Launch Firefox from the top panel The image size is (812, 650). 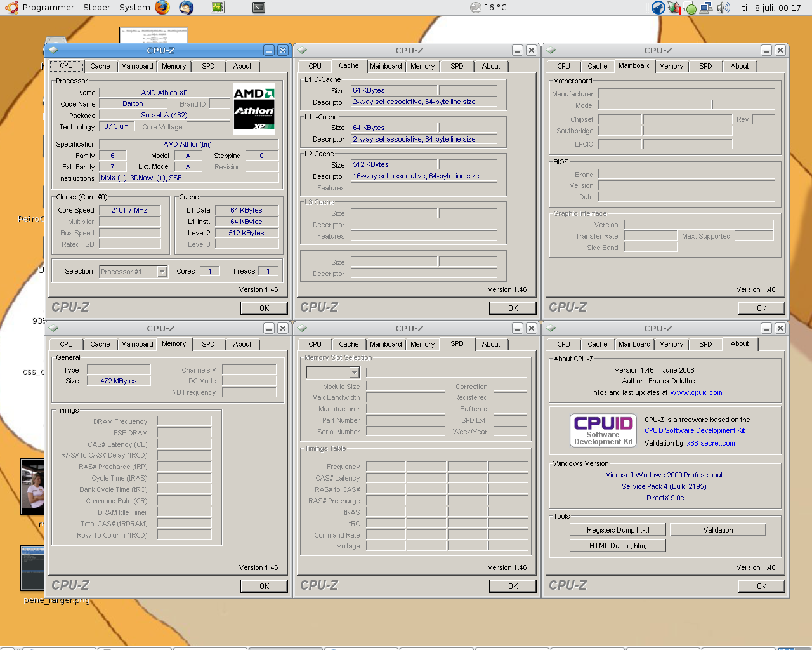click(x=162, y=8)
